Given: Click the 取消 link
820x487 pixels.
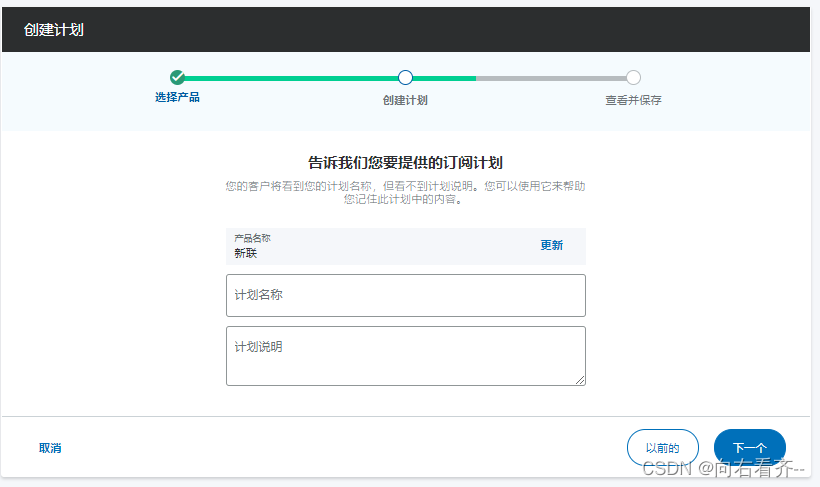Looking at the screenshot, I should [x=50, y=448].
